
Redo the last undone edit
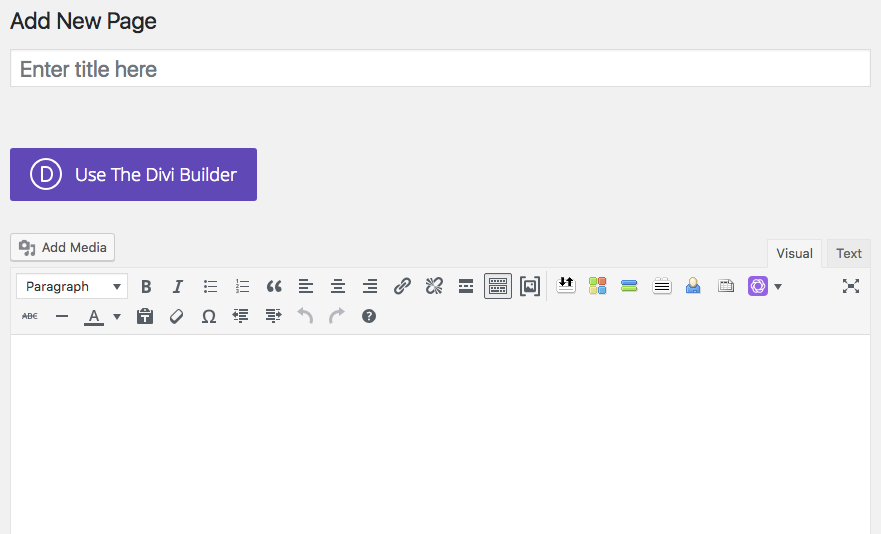click(x=337, y=316)
